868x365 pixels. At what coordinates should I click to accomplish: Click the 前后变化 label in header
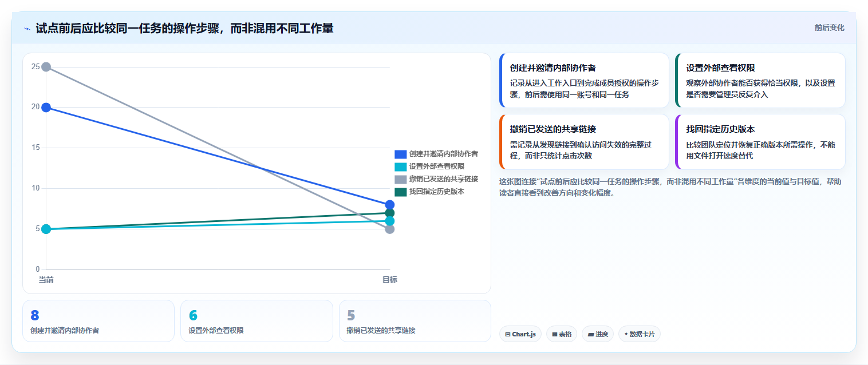click(829, 28)
